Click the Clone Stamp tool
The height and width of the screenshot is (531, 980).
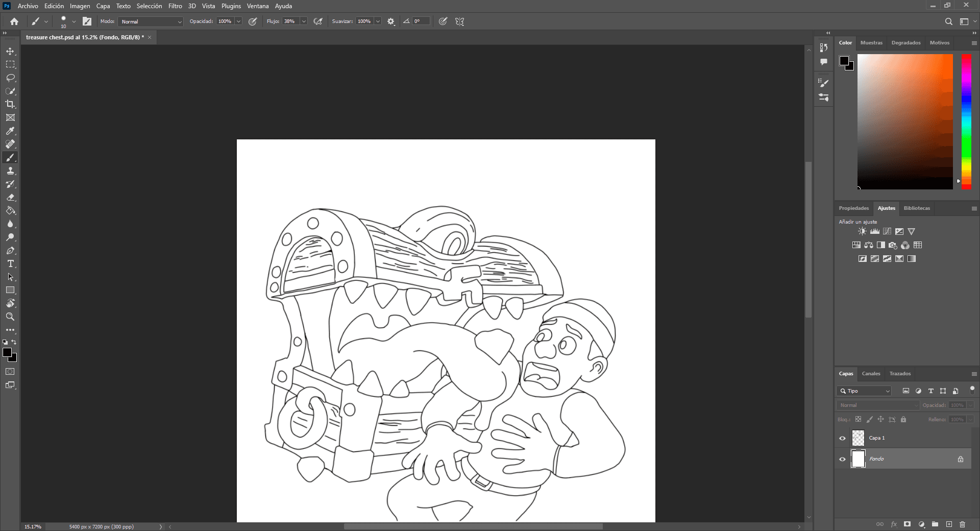point(10,171)
